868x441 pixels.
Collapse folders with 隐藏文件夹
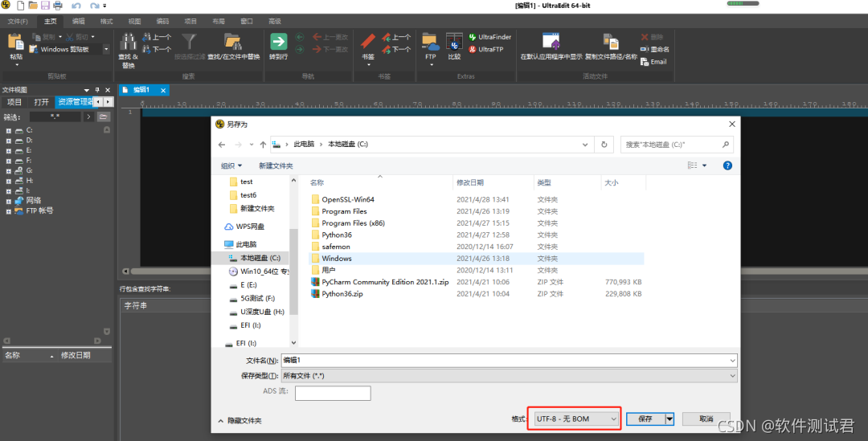[x=240, y=421]
